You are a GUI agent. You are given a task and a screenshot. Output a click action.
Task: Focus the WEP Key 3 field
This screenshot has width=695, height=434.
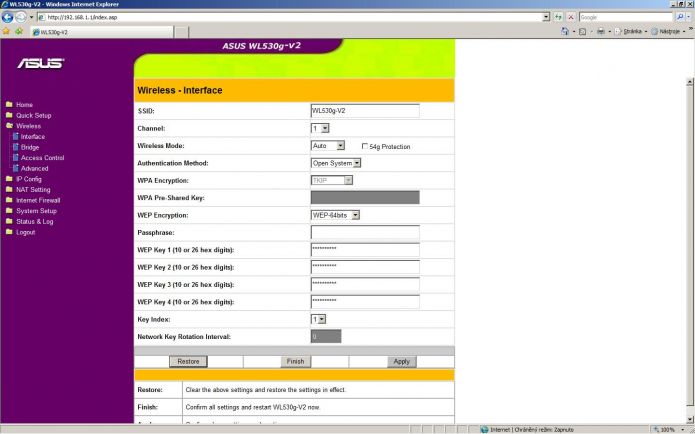tap(365, 284)
